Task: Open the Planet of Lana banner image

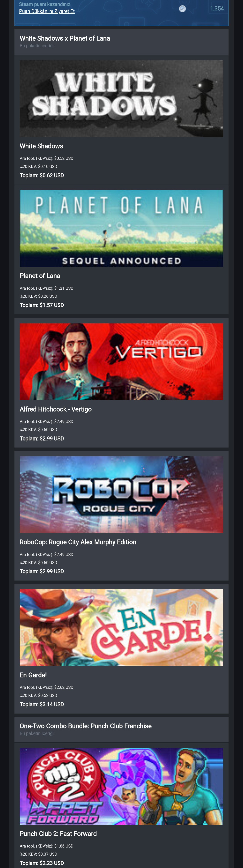Action: (121, 228)
